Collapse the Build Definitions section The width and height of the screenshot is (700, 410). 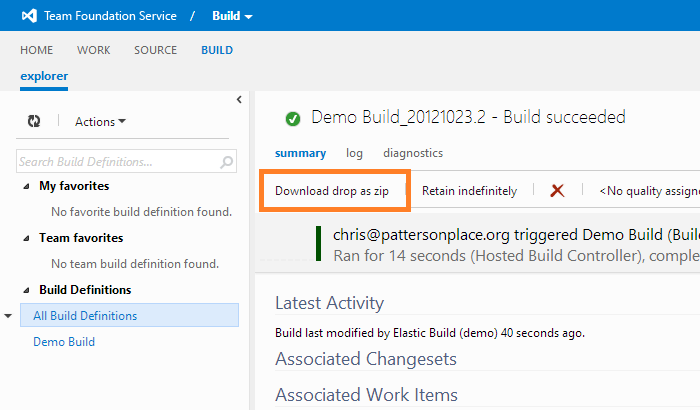pyautogui.click(x=26, y=290)
